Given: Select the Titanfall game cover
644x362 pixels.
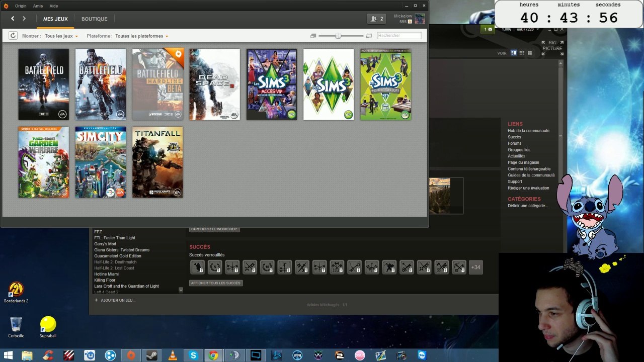Looking at the screenshot, I should (157, 162).
